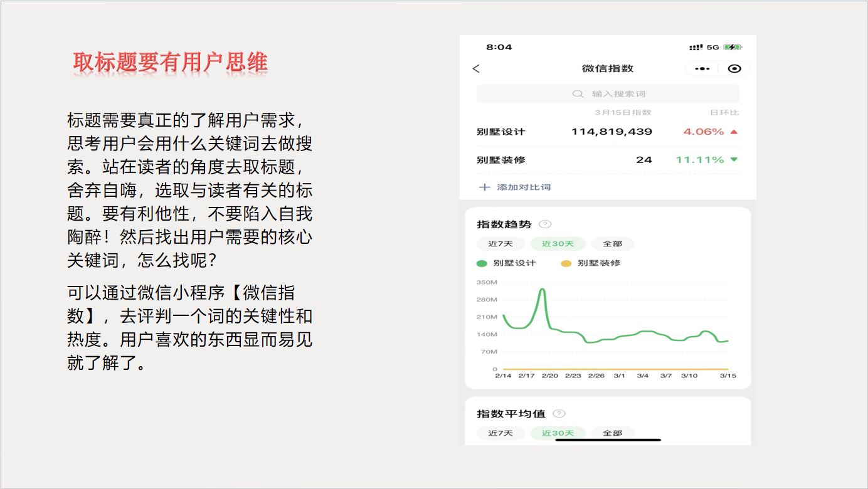Switch to 全部 tab under 指数趋势

click(612, 244)
